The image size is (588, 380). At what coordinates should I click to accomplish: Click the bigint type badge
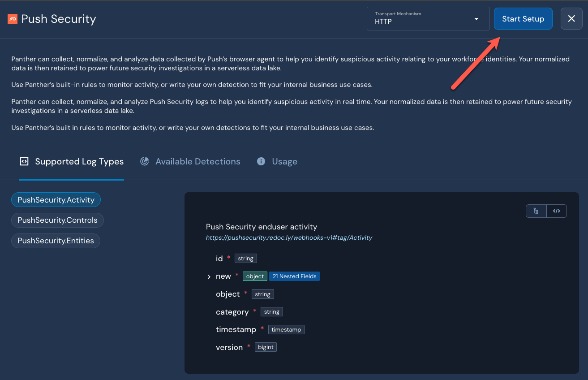266,347
